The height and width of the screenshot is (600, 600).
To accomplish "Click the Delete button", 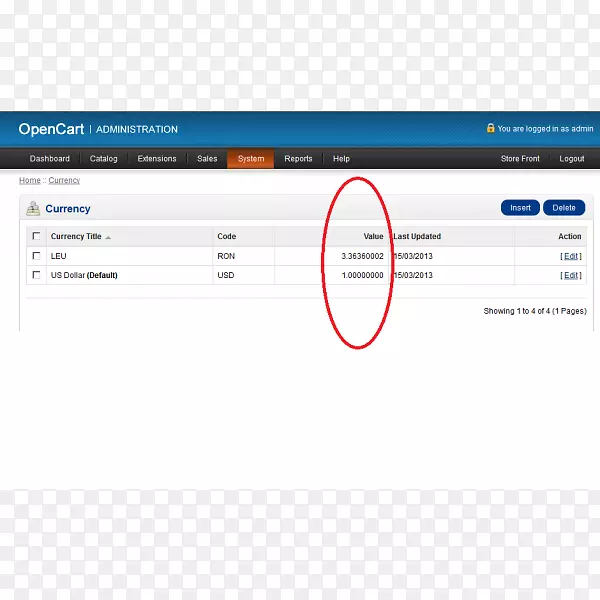I will 564,208.
